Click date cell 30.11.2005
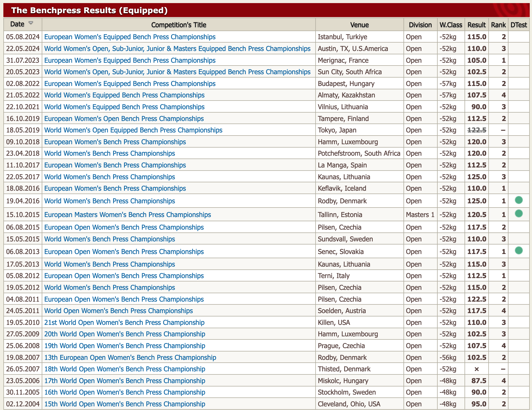532x410 pixels. pos(23,392)
